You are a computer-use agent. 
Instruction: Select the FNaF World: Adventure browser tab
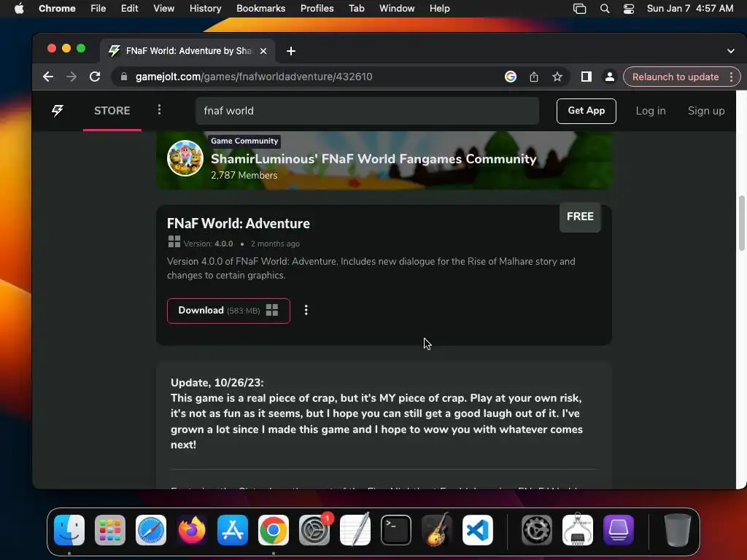187,51
